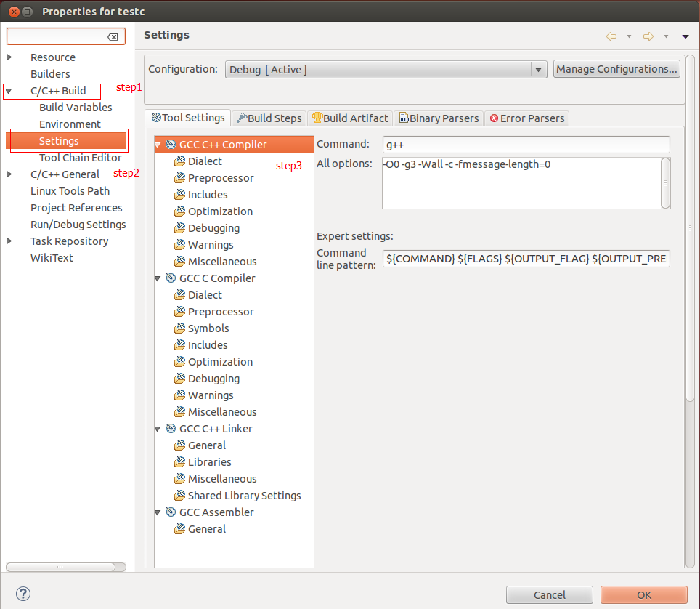Expand the Resource tree node
Viewport: 700px width, 609px height.
tap(9, 57)
